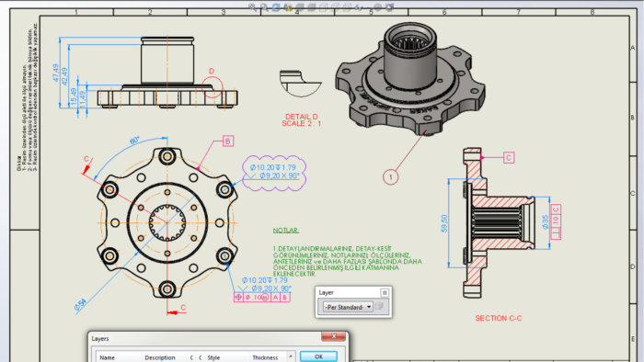The width and height of the screenshot is (644, 362).
Task: Click the Thickness column header in Layers
Action: [x=268, y=357]
